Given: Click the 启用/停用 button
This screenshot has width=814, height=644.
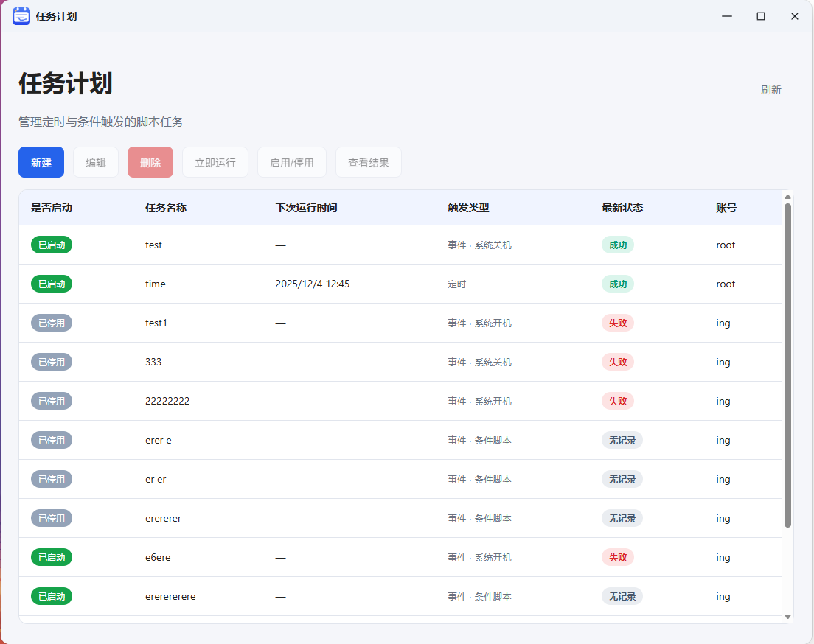Looking at the screenshot, I should pyautogui.click(x=291, y=162).
